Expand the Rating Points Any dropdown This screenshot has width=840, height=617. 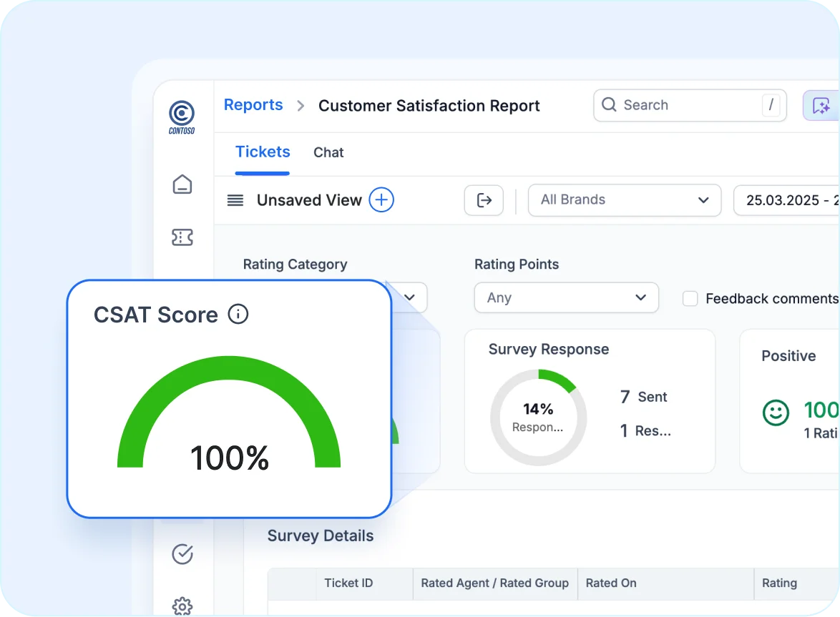(566, 297)
